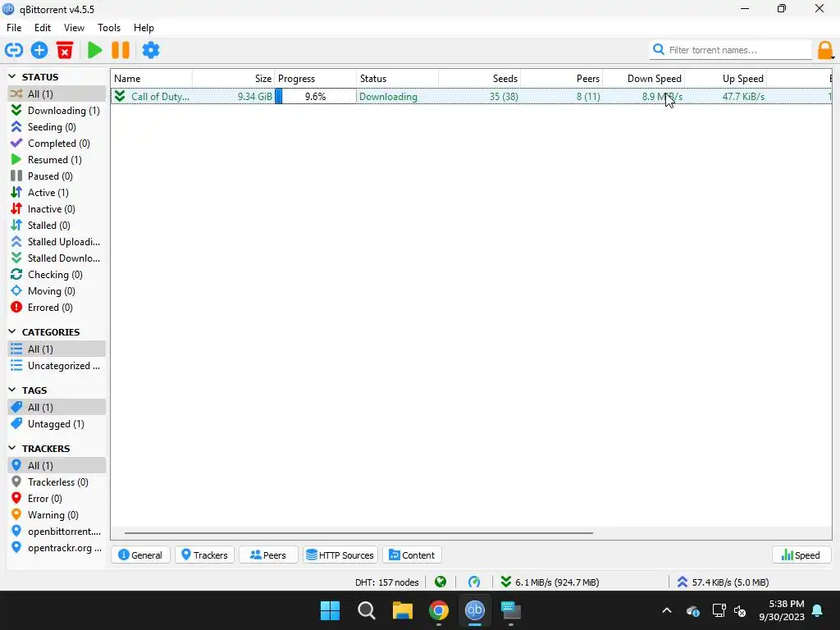Open the Speed graph tab

pos(801,555)
